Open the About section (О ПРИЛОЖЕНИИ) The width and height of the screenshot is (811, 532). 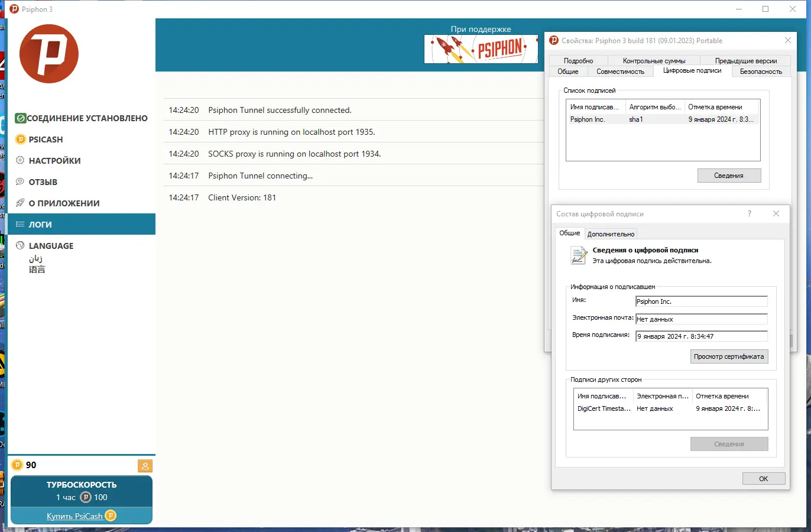[x=64, y=203]
